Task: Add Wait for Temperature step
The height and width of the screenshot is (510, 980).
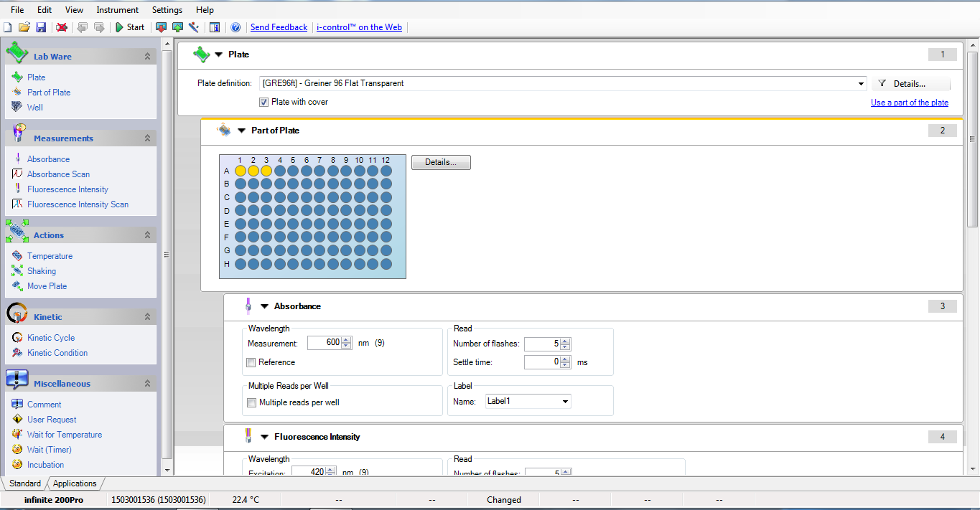Action: 65,435
